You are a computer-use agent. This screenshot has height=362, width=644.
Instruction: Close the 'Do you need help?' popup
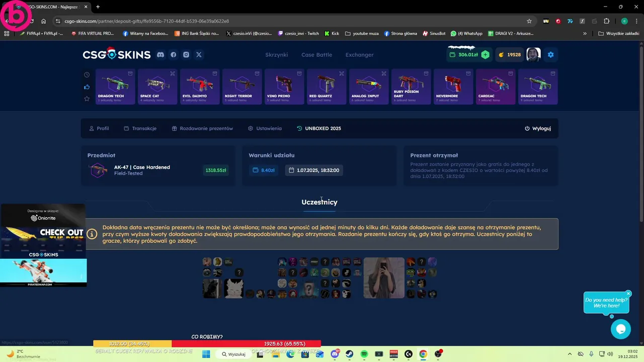(628, 294)
